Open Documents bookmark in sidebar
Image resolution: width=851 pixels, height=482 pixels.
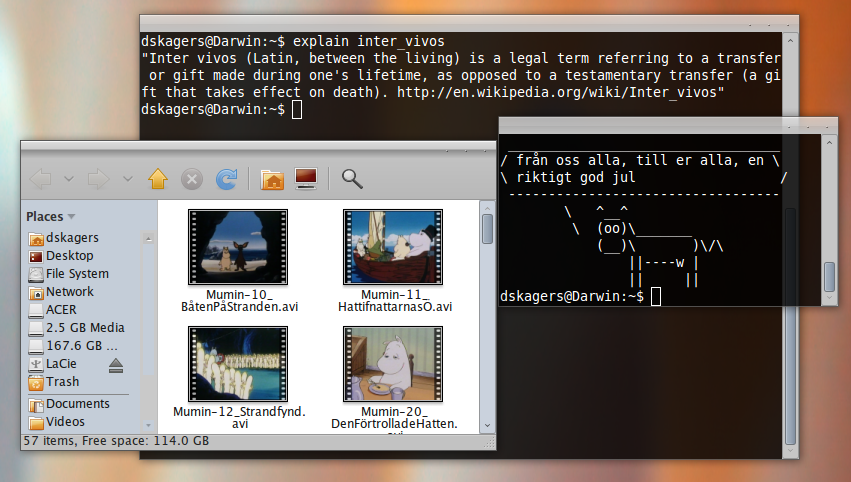tap(78, 403)
